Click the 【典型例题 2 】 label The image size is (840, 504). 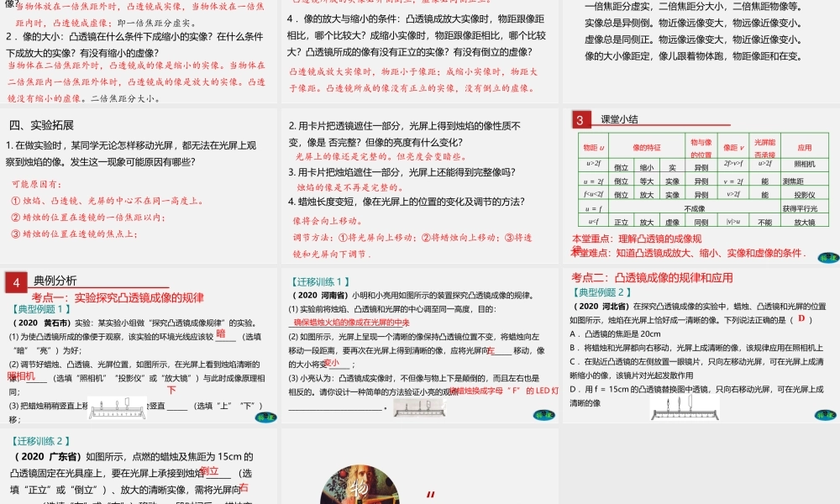[x=601, y=292]
